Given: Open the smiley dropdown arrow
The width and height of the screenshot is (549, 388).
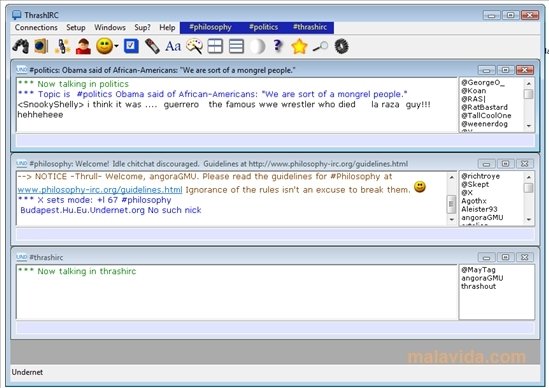Looking at the screenshot, I should 116,46.
